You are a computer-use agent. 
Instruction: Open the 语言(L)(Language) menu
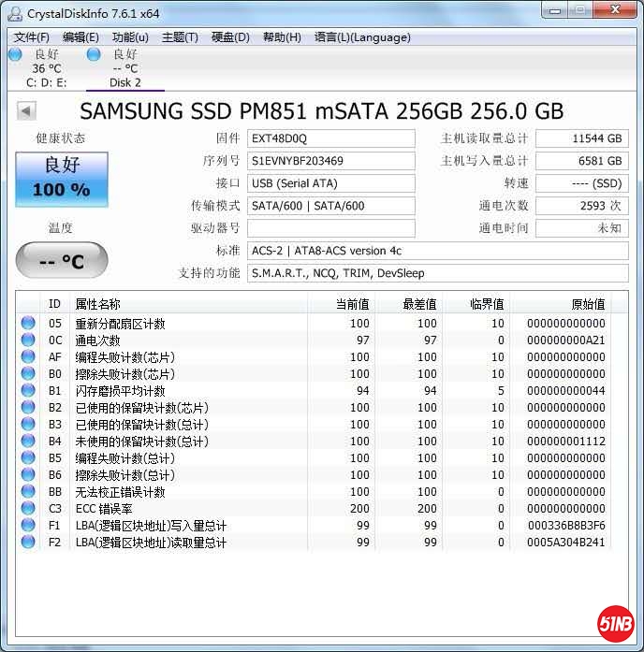(x=362, y=37)
